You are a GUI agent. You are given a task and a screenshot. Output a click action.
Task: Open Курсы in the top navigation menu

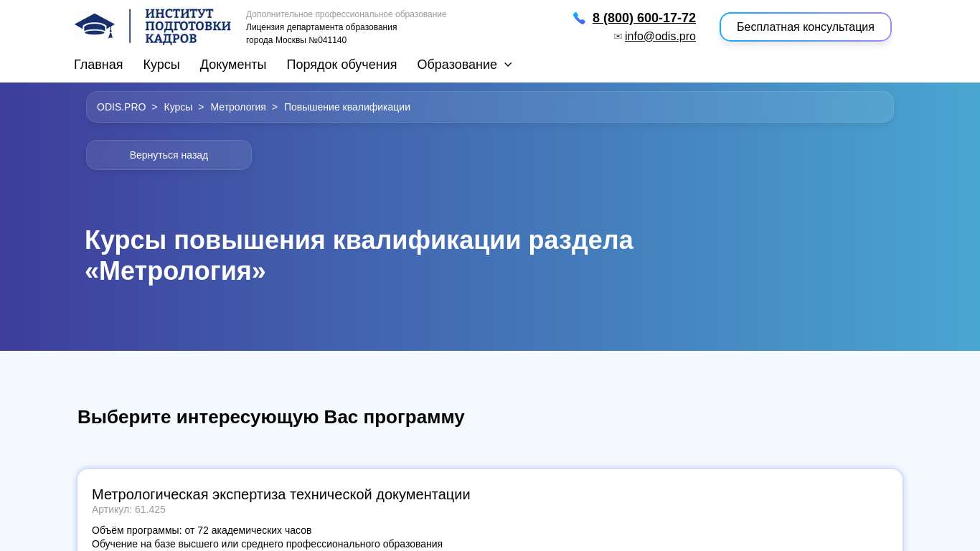click(161, 65)
